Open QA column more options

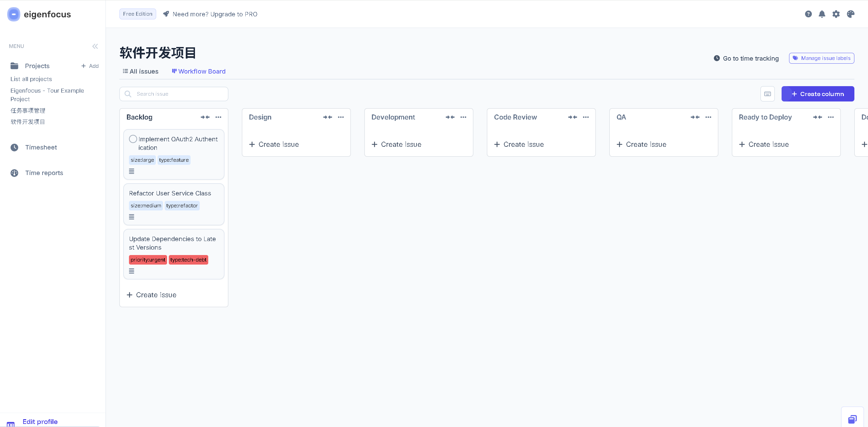click(708, 117)
